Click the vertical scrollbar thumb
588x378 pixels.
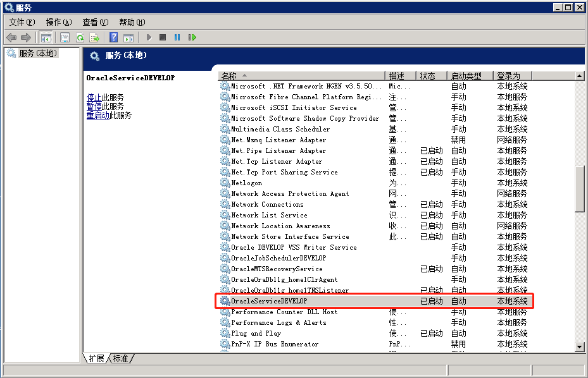click(579, 190)
